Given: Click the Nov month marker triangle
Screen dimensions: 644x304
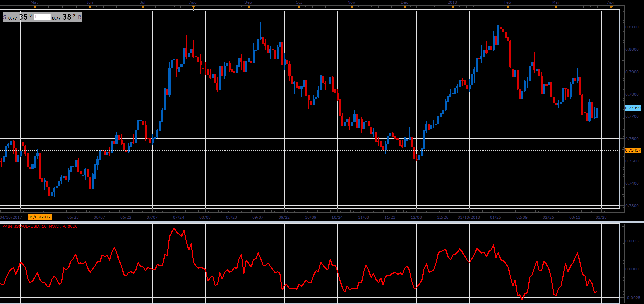Looking at the screenshot, I should pyautogui.click(x=352, y=7).
